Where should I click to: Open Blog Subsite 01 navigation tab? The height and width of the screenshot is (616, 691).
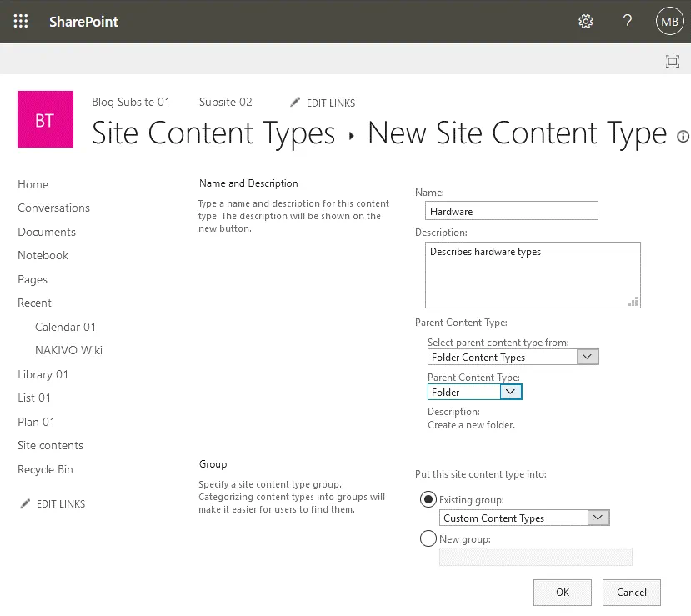(x=131, y=102)
